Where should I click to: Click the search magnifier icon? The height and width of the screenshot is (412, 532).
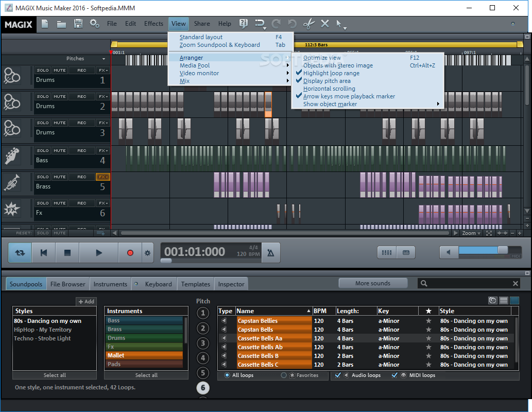coord(424,283)
